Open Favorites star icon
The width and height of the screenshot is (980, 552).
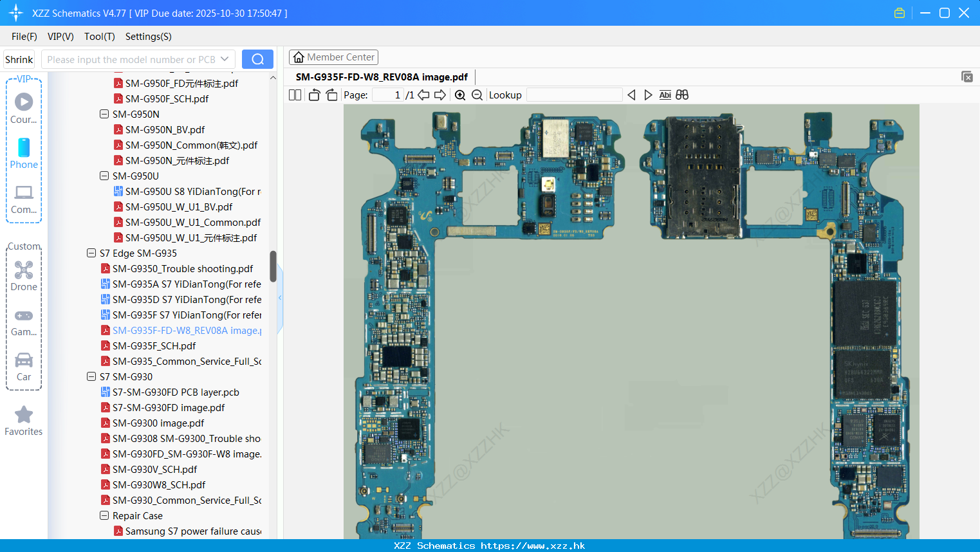tap(24, 414)
